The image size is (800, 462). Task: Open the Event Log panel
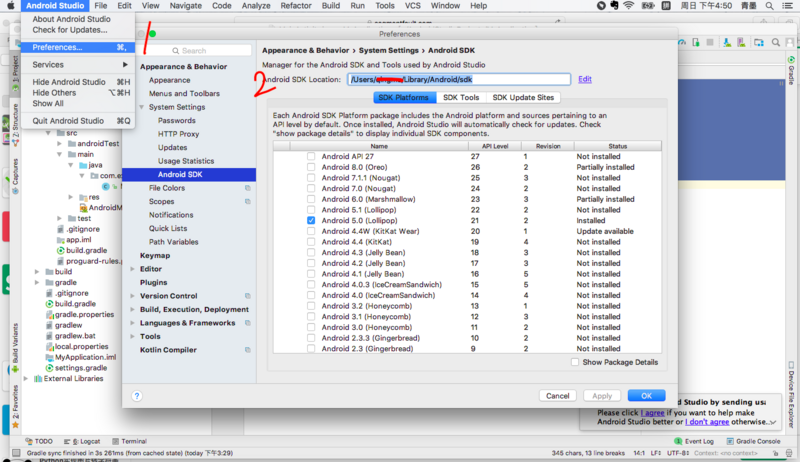(694, 441)
